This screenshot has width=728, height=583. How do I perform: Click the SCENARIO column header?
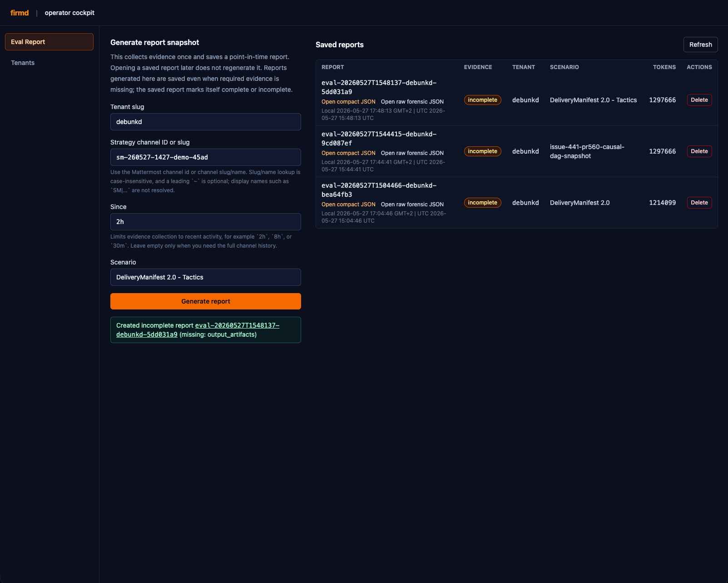coord(564,67)
